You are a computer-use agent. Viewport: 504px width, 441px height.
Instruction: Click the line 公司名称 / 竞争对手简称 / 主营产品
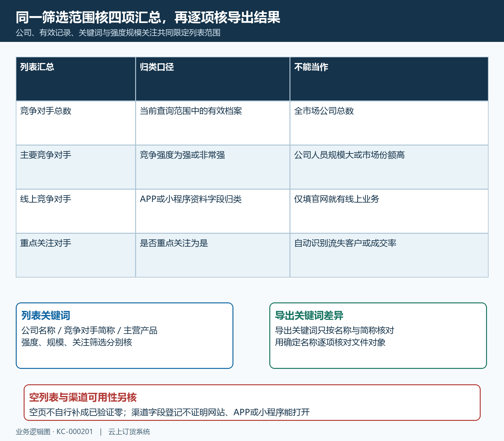[x=89, y=330]
